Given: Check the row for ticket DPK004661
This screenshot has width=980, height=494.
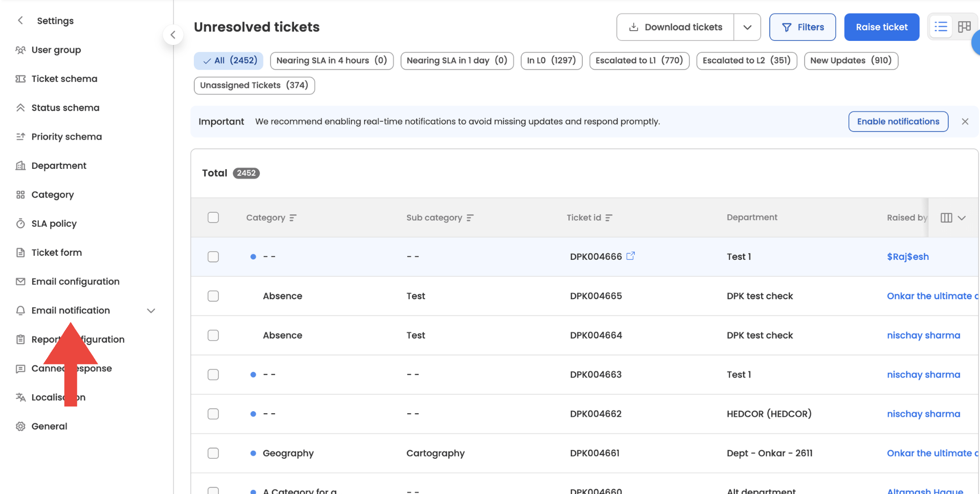Looking at the screenshot, I should pos(213,453).
